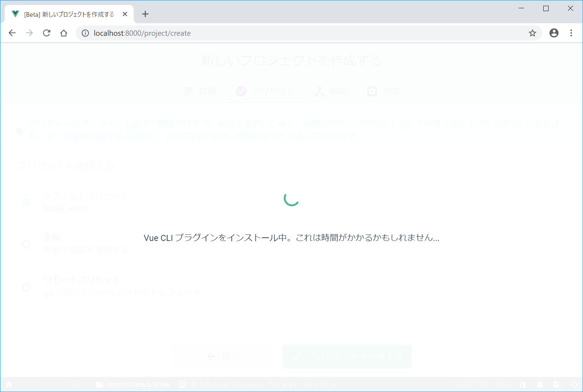This screenshot has width=583, height=392.
Task: Click the translate icon in the status bar
Action: 557,384
